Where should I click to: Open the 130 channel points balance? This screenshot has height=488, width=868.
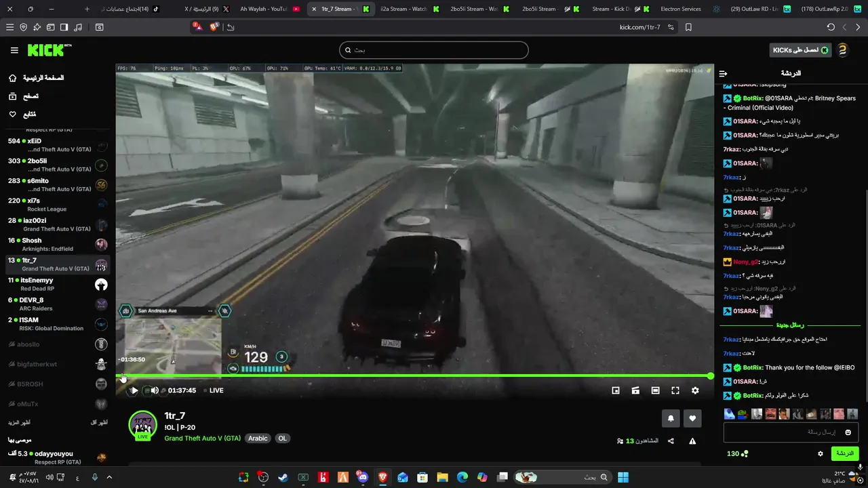(x=737, y=453)
